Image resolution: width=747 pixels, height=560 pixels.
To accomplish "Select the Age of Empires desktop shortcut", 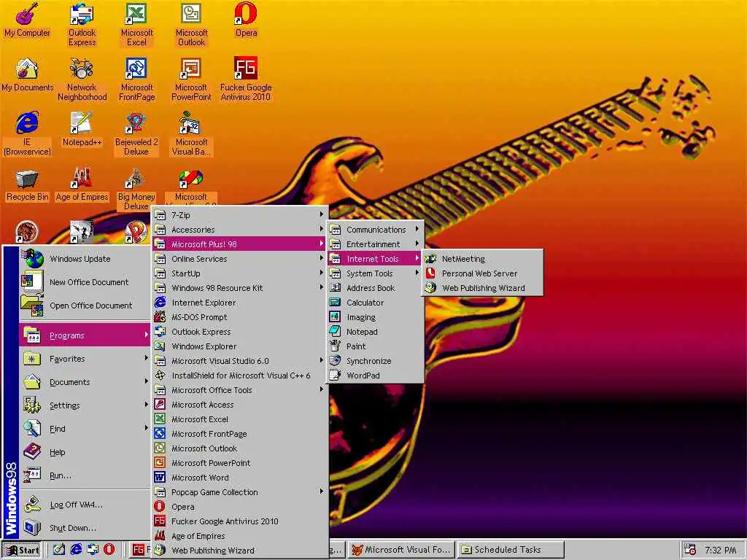I will [82, 184].
